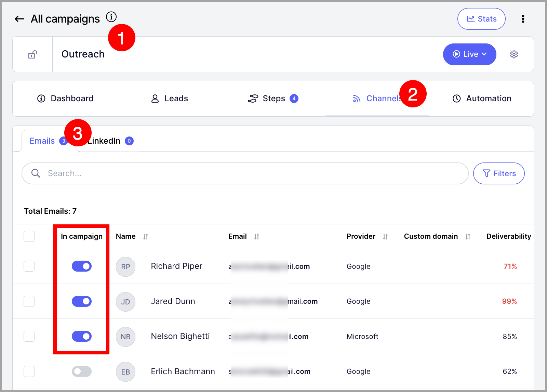Click Jared Dunn's email address
The width and height of the screenshot is (547, 392).
[x=273, y=301]
